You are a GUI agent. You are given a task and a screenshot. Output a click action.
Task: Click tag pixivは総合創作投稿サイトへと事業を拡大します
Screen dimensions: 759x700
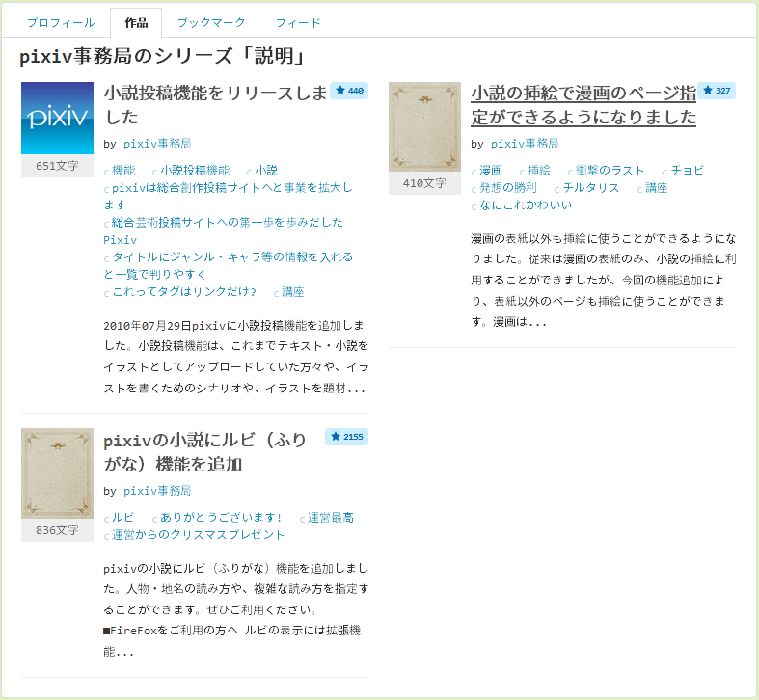tap(229, 196)
